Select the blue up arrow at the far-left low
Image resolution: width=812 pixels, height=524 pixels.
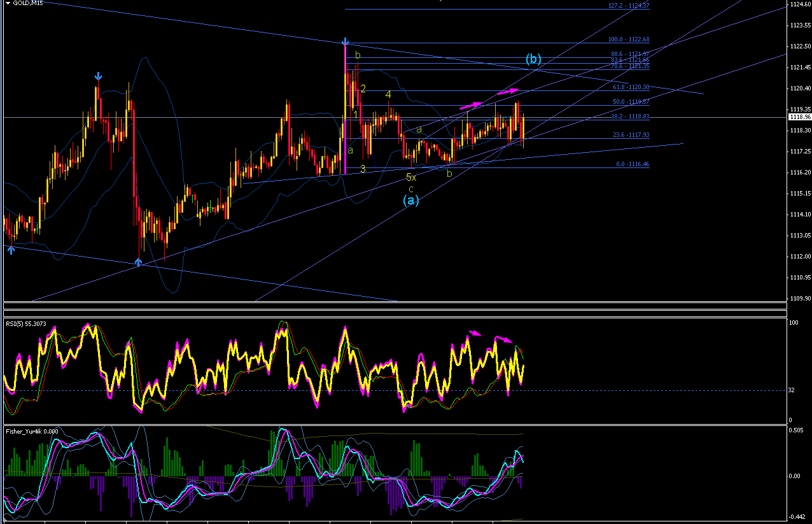pyautogui.click(x=10, y=250)
